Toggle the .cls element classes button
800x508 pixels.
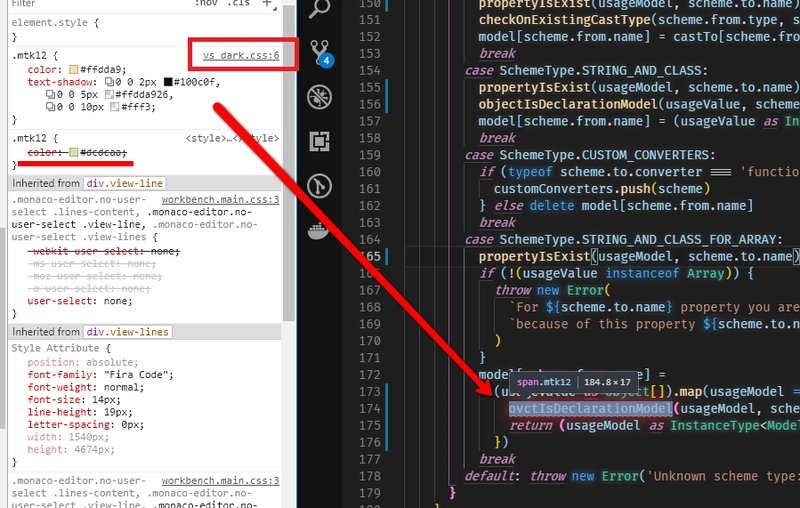point(237,4)
